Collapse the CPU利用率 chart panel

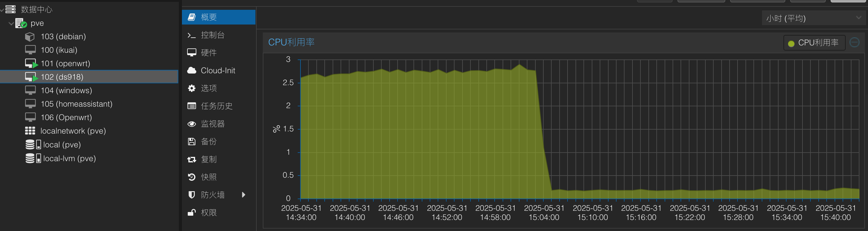[854, 43]
